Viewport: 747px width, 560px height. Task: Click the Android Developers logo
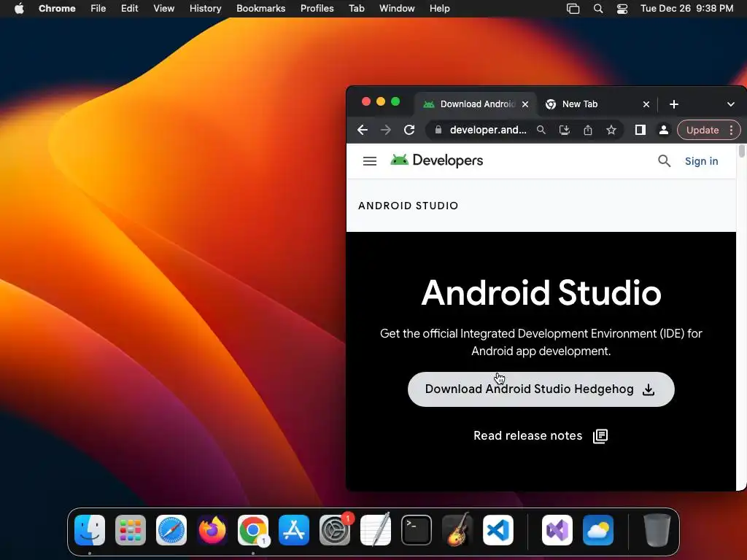coord(436,160)
